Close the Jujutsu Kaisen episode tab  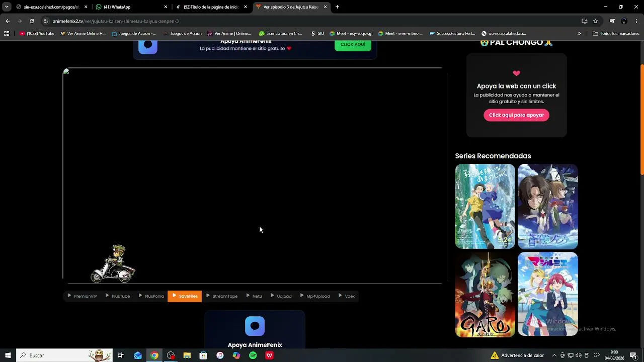[326, 7]
